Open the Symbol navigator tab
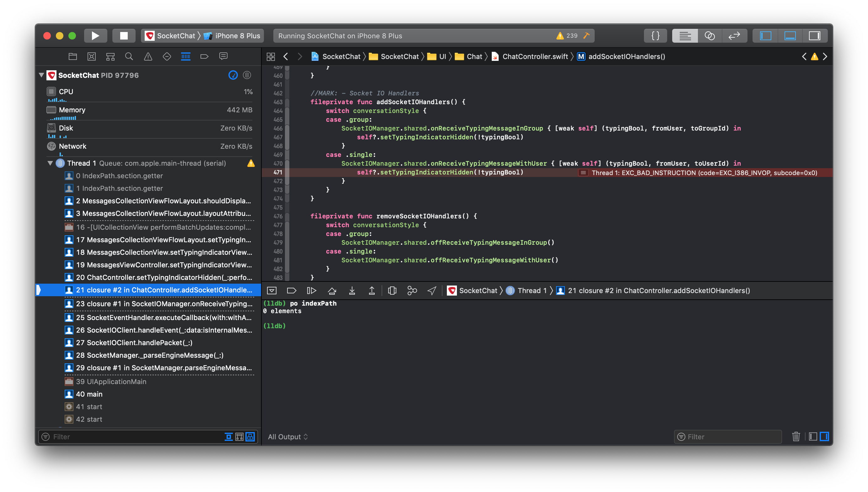The image size is (868, 492). point(110,56)
